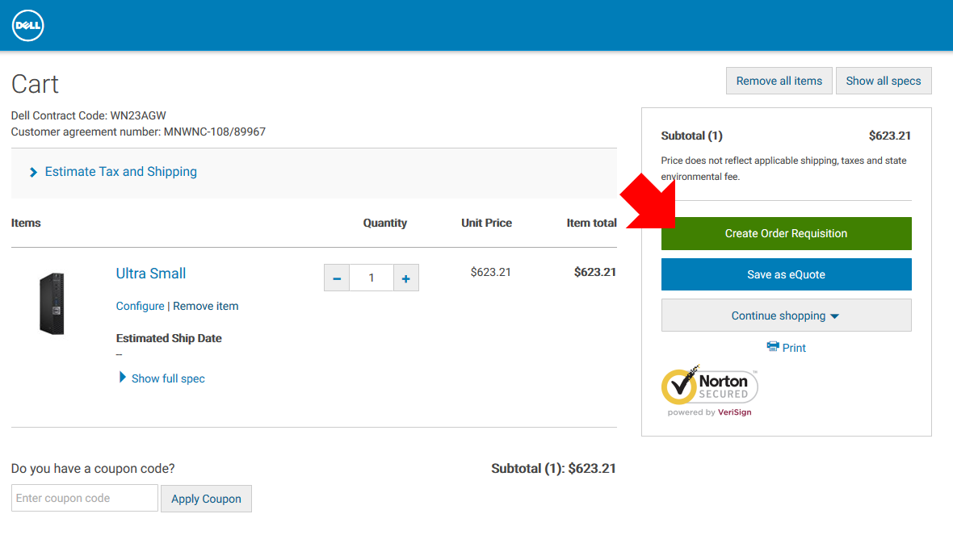Screen dimensions: 953x560
Task: Click Create Order Requisition button
Action: pyautogui.click(x=786, y=233)
